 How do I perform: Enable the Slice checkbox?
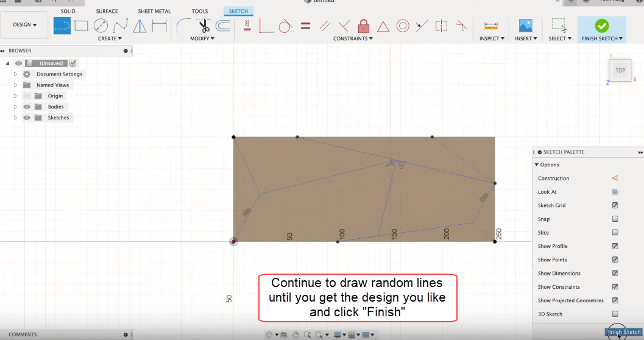tap(615, 232)
